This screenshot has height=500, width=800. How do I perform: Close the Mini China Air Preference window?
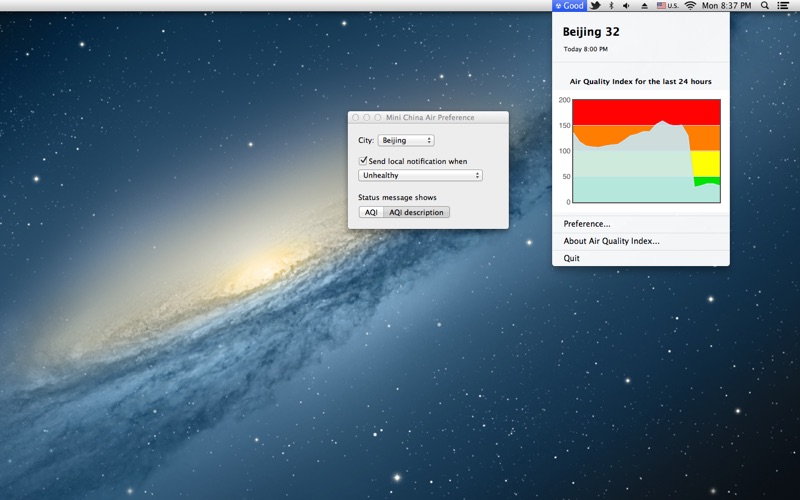click(356, 118)
